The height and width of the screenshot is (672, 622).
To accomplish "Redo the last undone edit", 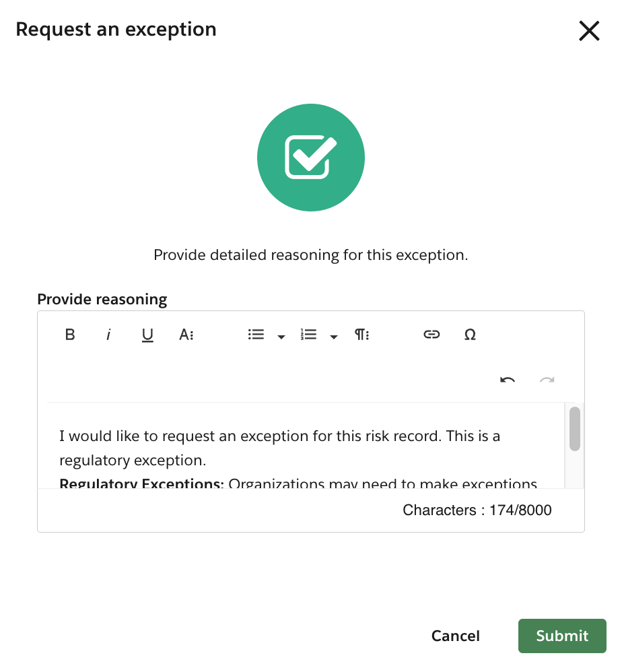I will click(x=547, y=380).
